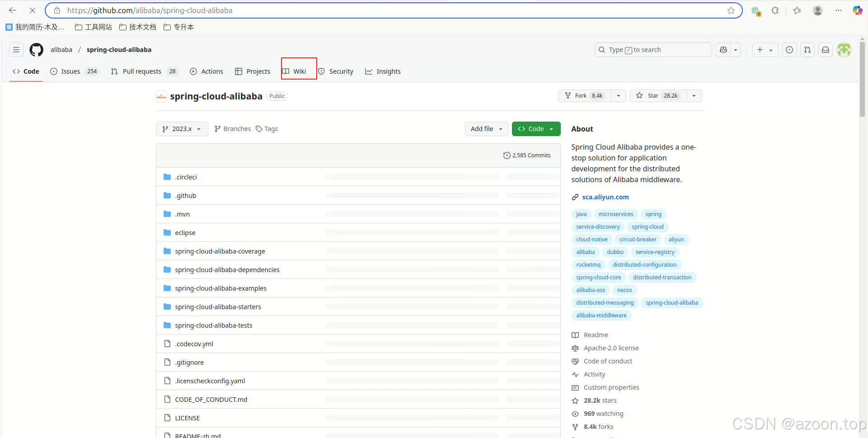Open browser favorites list icon
The image size is (868, 438).
pyautogui.click(x=797, y=10)
